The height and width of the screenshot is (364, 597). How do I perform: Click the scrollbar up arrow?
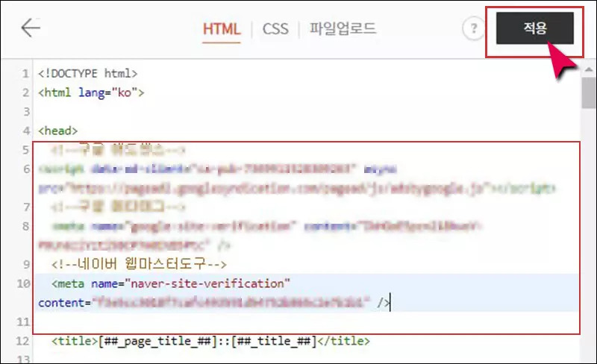pyautogui.click(x=589, y=69)
